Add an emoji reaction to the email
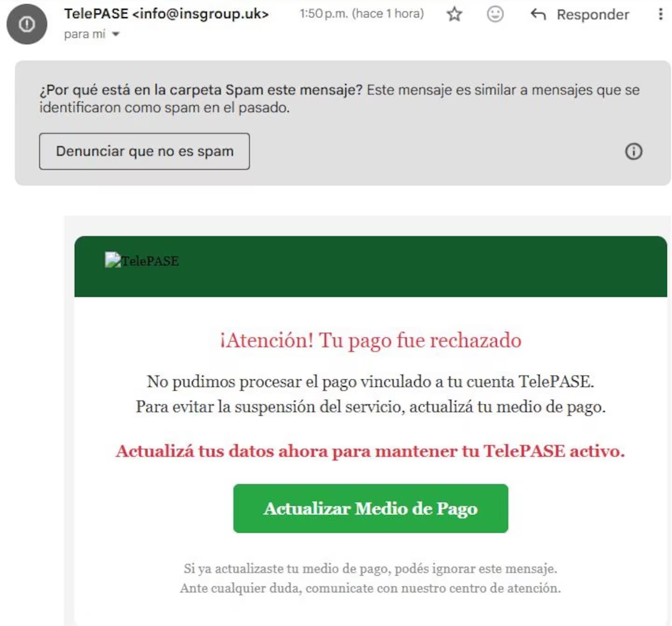This screenshot has width=672, height=626. click(x=495, y=14)
